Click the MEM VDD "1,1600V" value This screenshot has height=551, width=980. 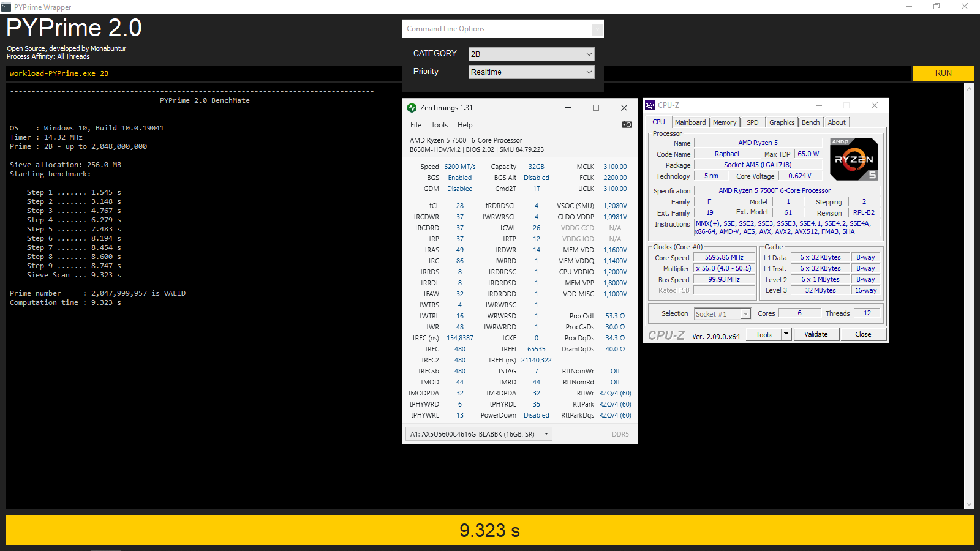pos(615,250)
